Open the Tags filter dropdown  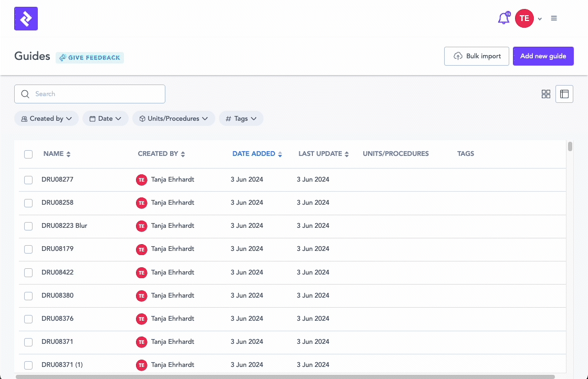pos(241,119)
